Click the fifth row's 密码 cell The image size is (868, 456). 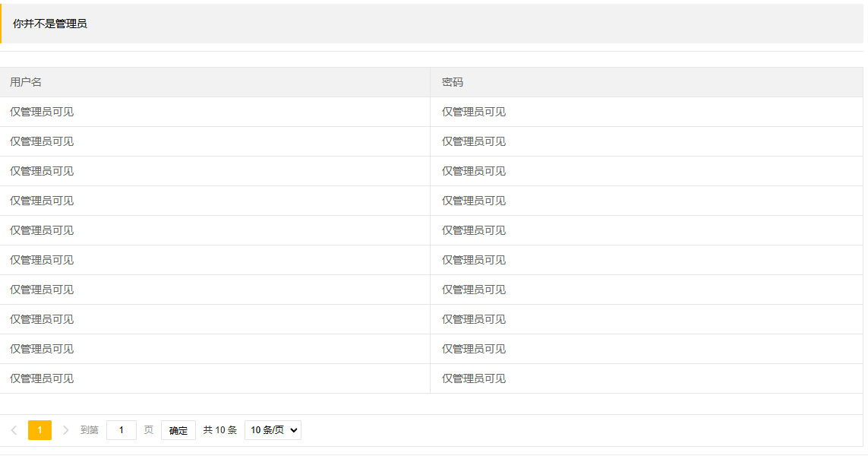tap(474, 230)
